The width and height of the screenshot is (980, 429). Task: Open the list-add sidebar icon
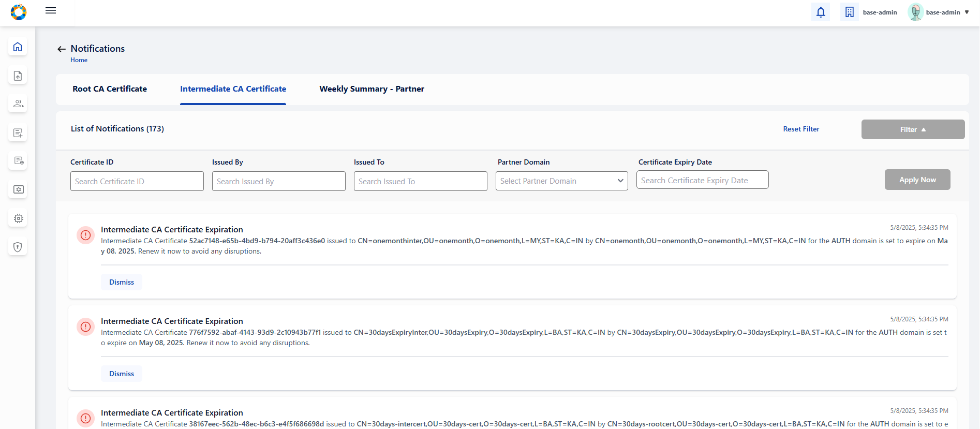tap(18, 132)
